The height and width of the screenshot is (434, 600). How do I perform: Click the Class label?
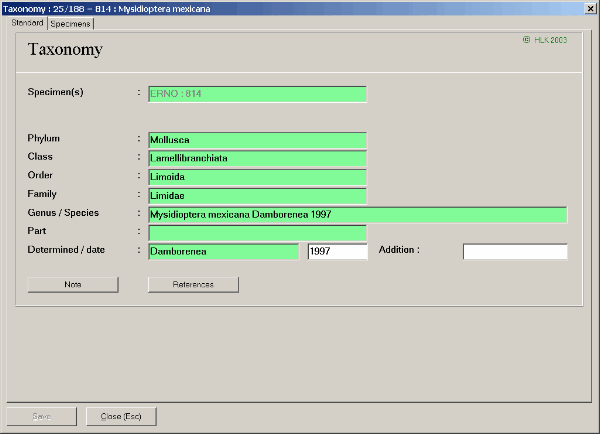point(40,157)
